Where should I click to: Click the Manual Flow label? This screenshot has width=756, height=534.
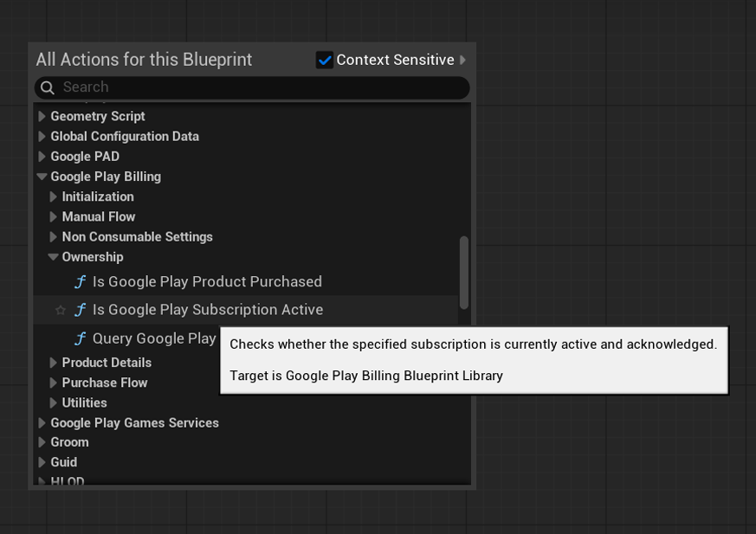click(x=99, y=217)
